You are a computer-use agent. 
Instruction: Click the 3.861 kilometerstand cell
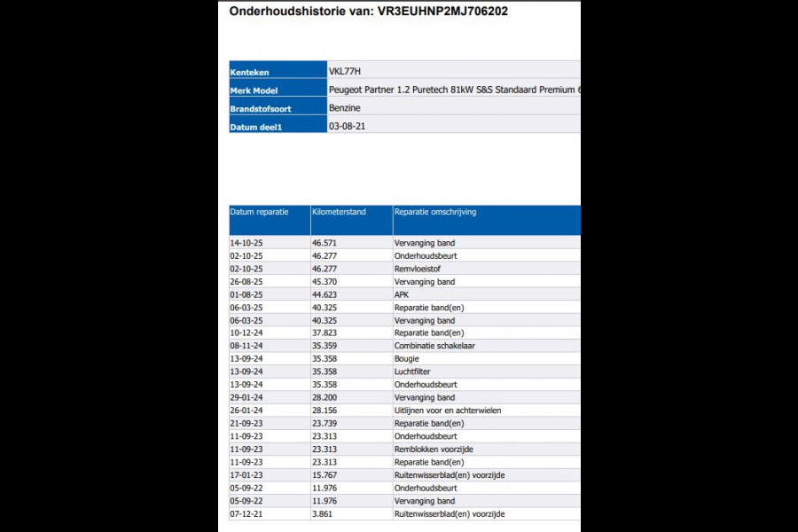(322, 513)
